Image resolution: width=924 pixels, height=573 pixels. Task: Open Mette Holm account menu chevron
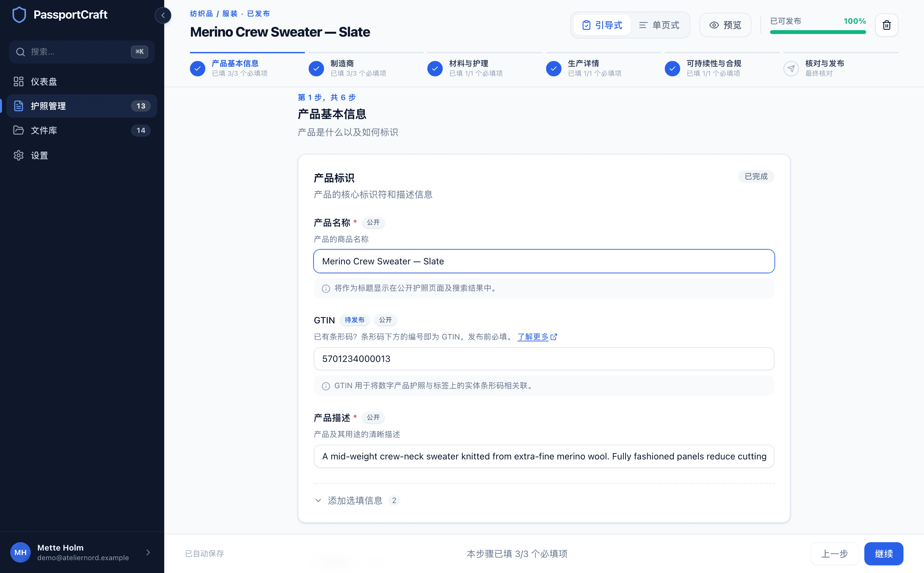pyautogui.click(x=148, y=552)
